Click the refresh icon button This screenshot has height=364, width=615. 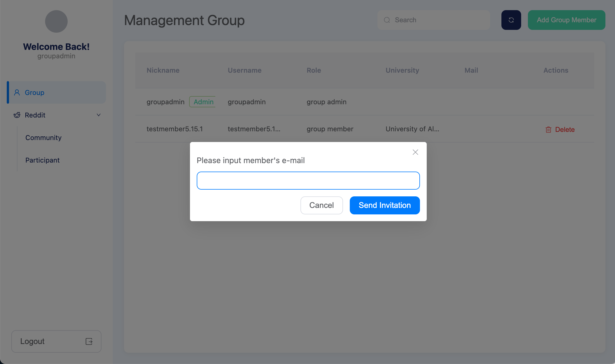(511, 20)
